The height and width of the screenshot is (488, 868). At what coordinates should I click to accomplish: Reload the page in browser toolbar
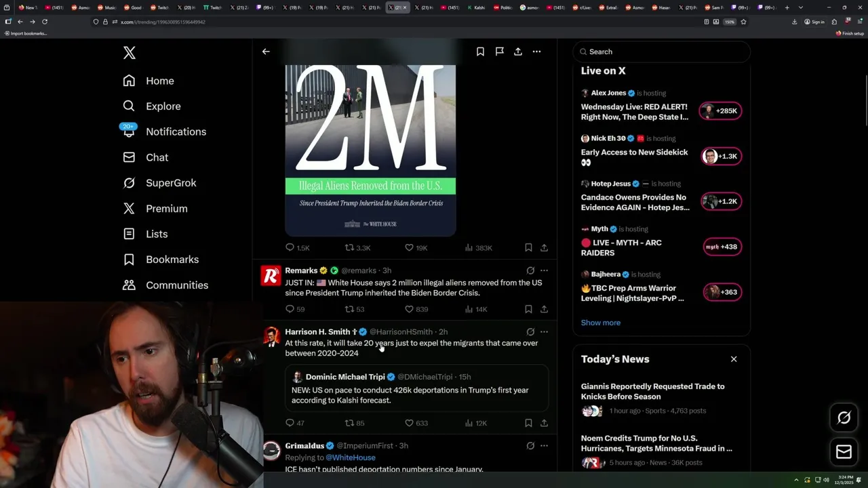coord(45,22)
